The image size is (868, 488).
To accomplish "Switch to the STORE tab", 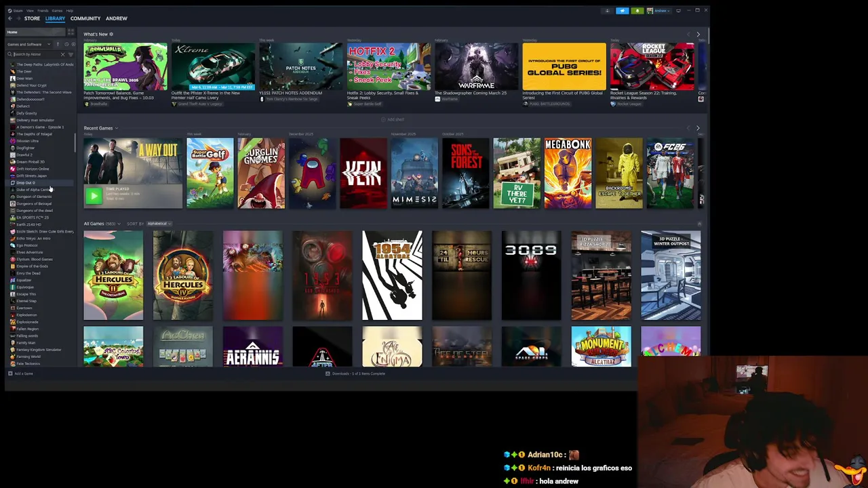I will click(x=32, y=18).
